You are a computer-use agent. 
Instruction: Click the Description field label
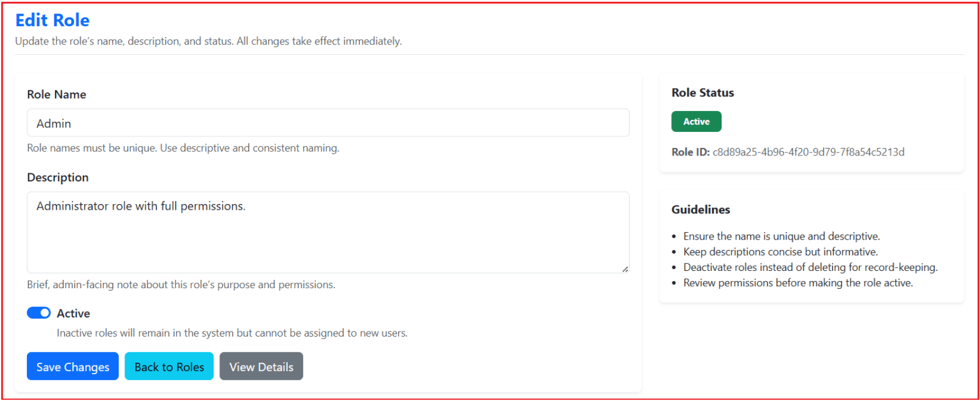coord(57,177)
